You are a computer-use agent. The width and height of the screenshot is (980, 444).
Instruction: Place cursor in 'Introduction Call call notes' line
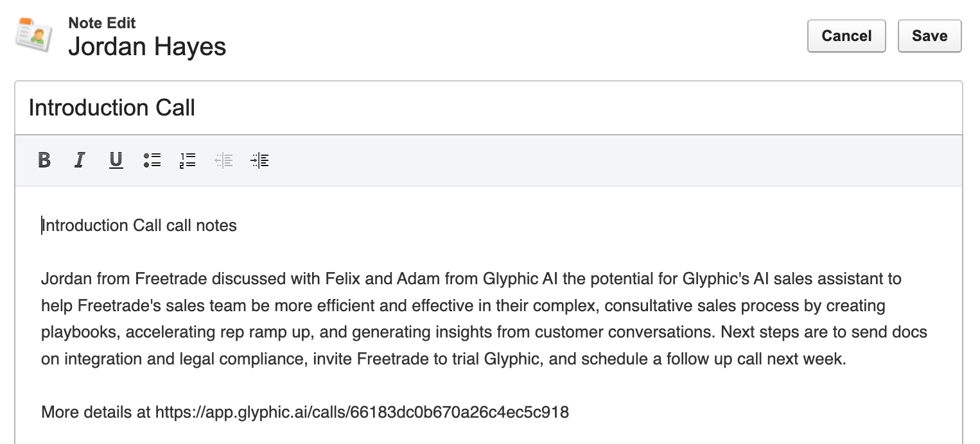coord(139,226)
